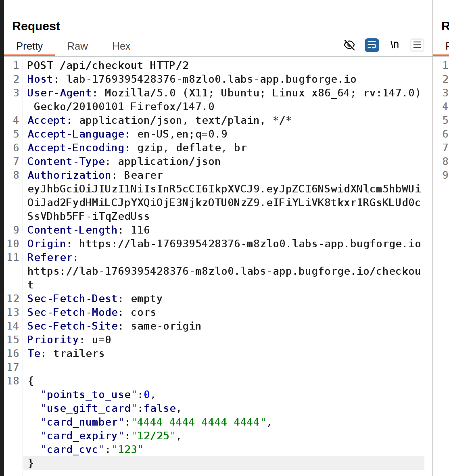The image size is (449, 476).
Task: Click the use_gift_card false value
Action: point(160,408)
